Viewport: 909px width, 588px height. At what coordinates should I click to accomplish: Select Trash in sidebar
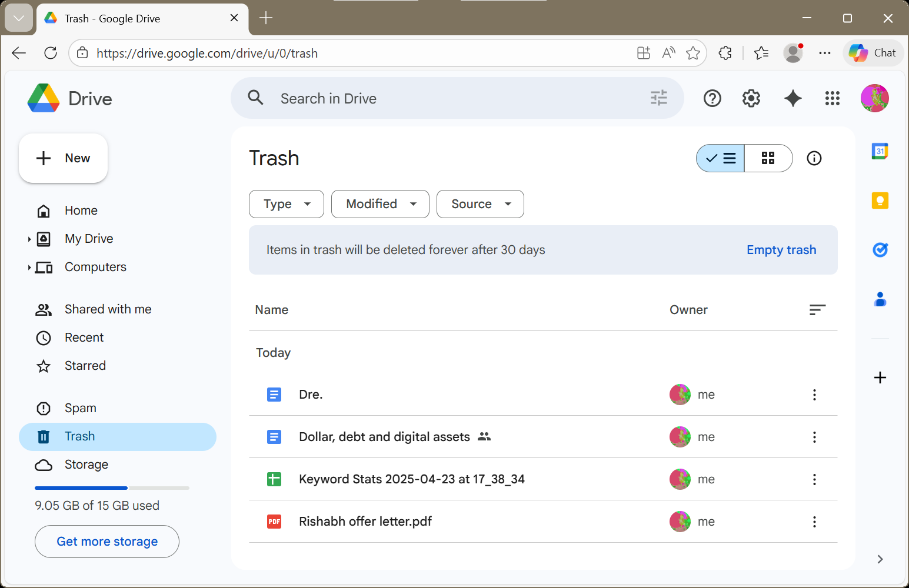click(x=118, y=436)
